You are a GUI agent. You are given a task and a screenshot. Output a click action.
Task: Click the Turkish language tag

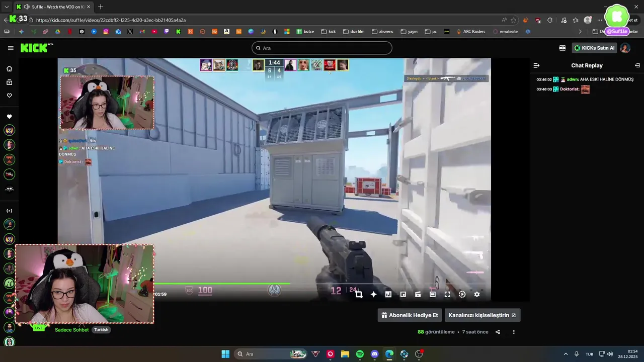pos(101,330)
